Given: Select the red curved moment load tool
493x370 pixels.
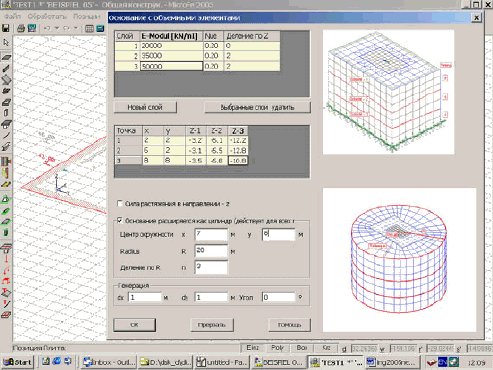Looking at the screenshot, I should click(6, 270).
